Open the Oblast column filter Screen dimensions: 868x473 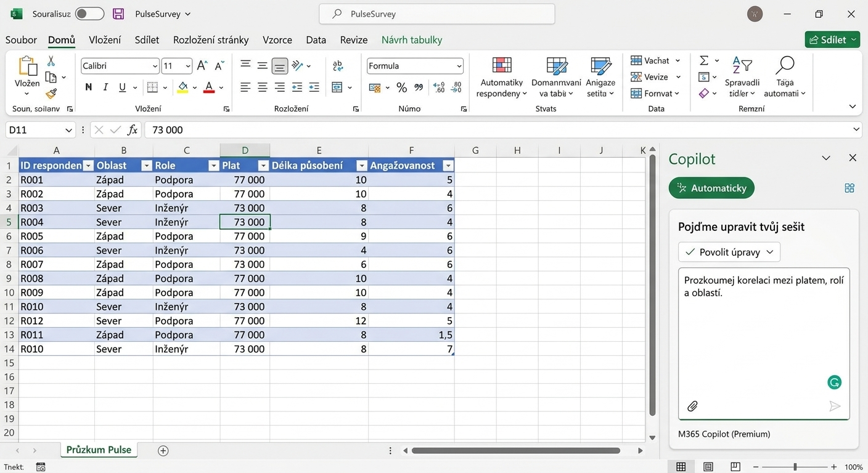(x=147, y=166)
